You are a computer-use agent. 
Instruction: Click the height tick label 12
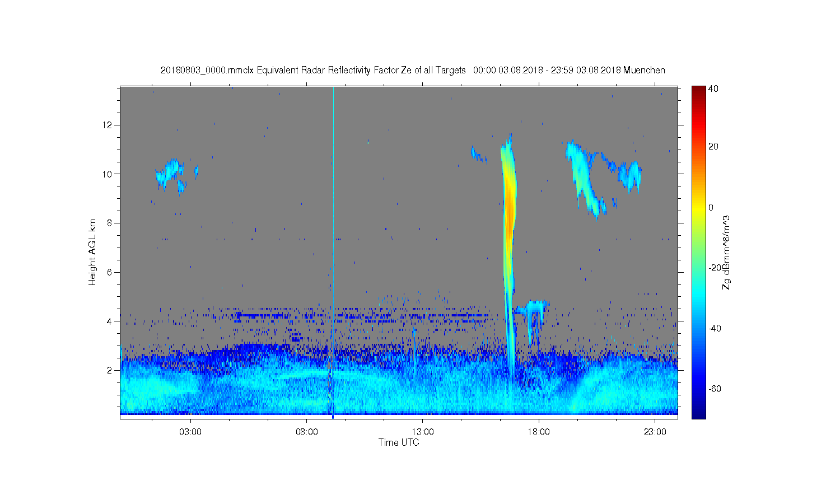pos(108,124)
